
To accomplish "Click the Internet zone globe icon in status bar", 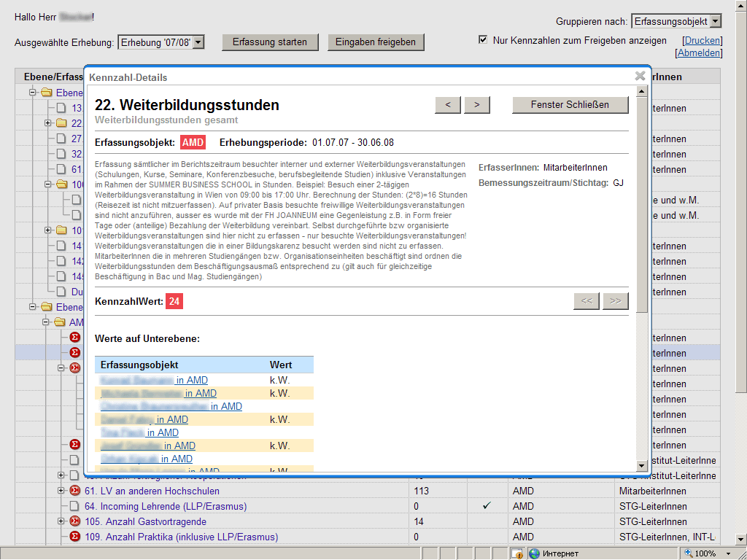I will point(534,553).
